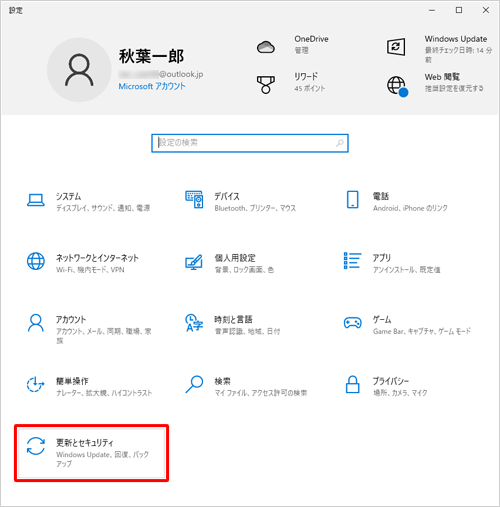Image resolution: width=500 pixels, height=507 pixels.
Task: Click Android、iPhone のリンク description
Action: (x=410, y=208)
